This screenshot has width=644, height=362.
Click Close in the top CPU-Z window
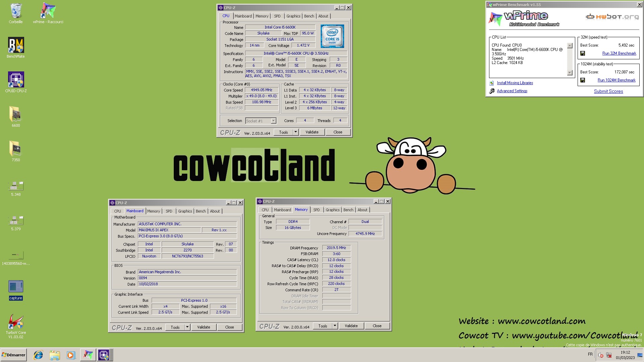[x=338, y=132]
